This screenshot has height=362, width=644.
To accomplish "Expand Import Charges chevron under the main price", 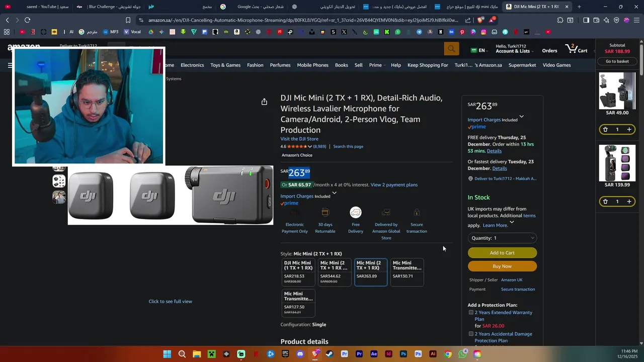I will pyautogui.click(x=334, y=193).
